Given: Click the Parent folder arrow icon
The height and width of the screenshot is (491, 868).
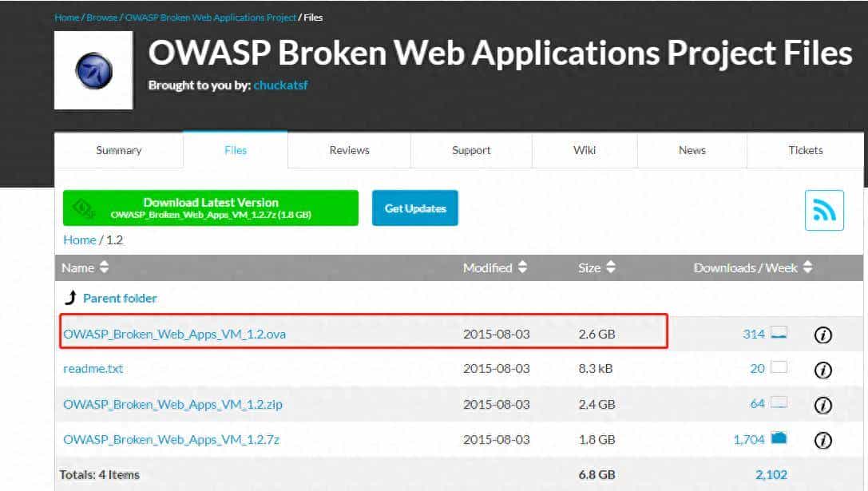Looking at the screenshot, I should [71, 296].
